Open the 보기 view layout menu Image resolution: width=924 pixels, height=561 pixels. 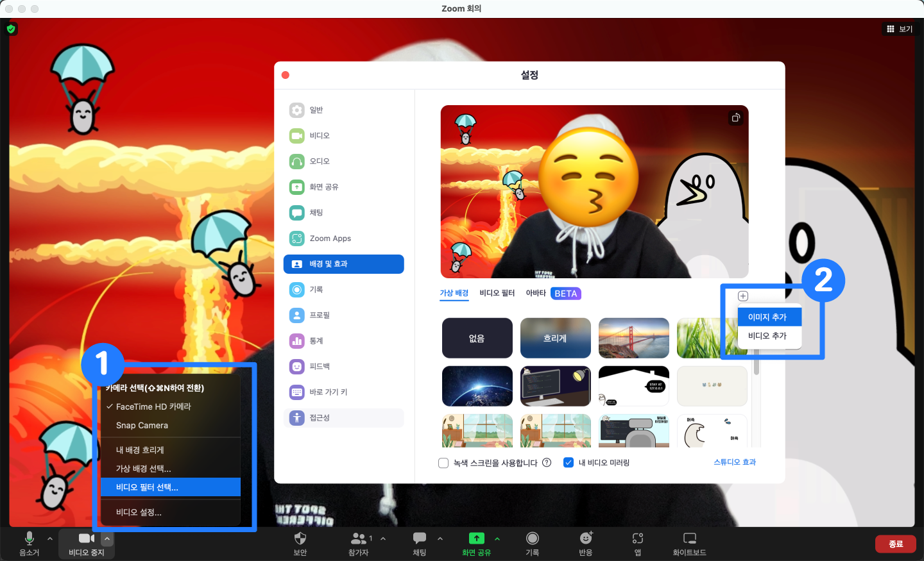pyautogui.click(x=900, y=29)
